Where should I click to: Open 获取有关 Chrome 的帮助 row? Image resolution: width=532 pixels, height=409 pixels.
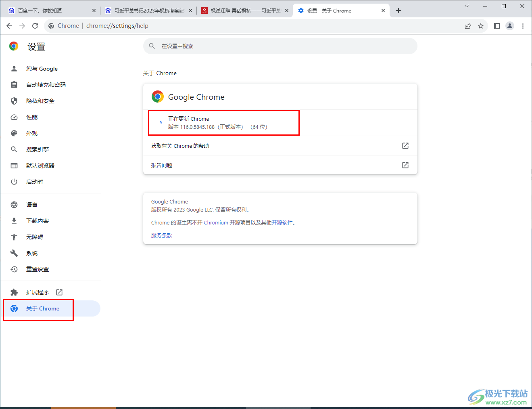280,146
